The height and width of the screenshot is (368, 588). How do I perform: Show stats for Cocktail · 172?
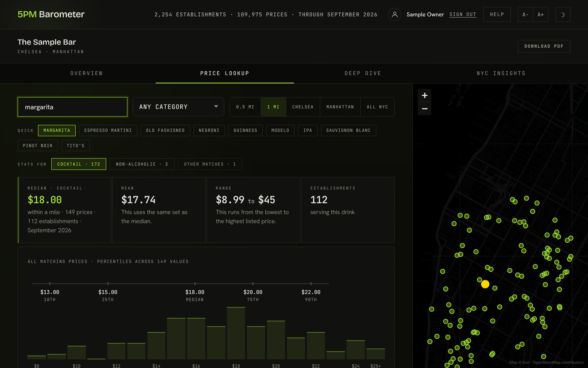79,164
